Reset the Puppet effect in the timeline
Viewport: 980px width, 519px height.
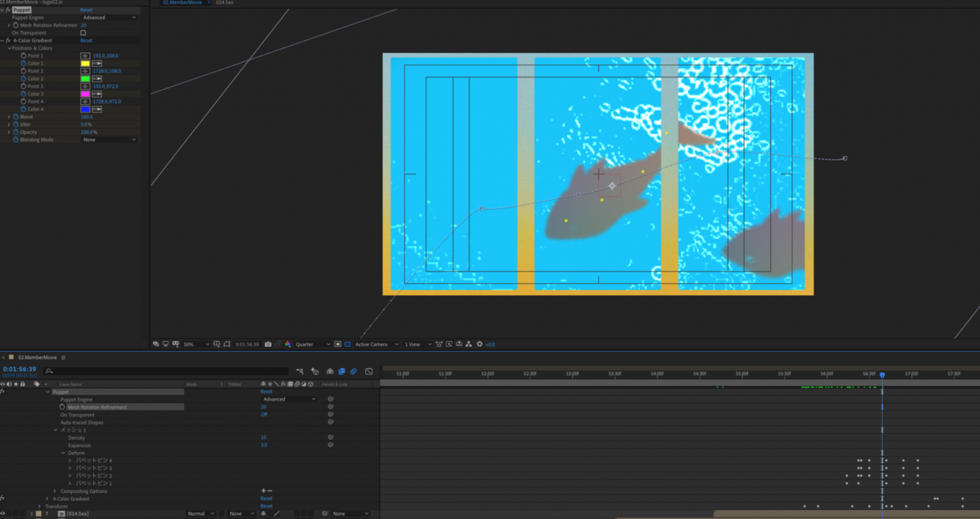(266, 392)
